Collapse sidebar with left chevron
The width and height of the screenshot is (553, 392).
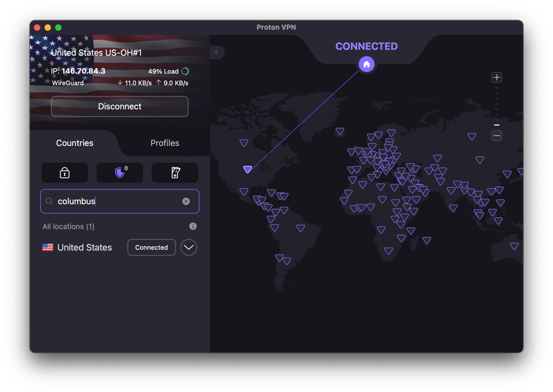(217, 52)
